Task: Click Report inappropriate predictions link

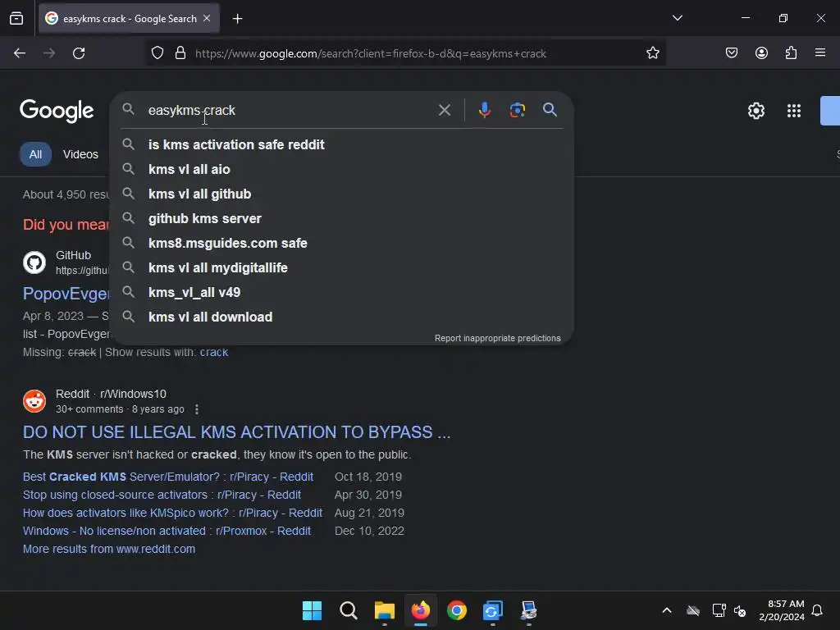Action: click(498, 338)
